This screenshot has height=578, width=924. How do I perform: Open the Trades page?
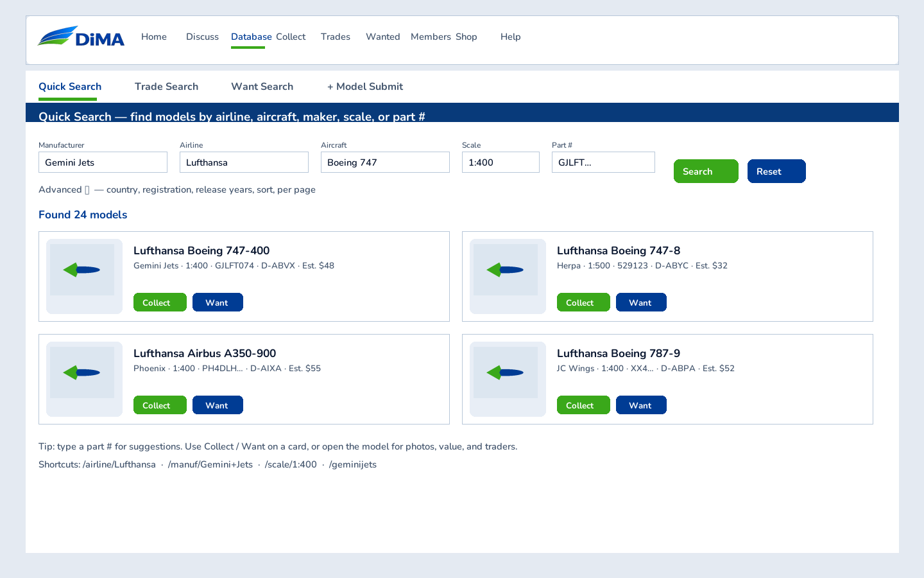coord(336,37)
